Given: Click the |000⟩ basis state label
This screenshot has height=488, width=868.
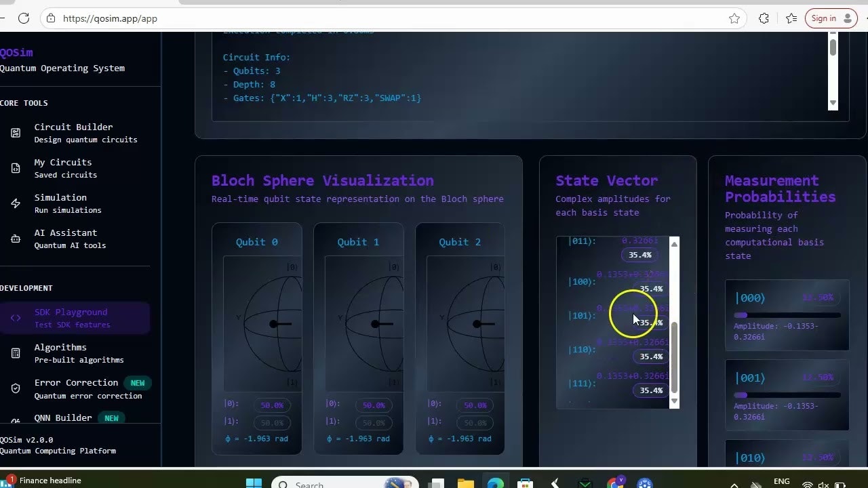Looking at the screenshot, I should coord(750,298).
